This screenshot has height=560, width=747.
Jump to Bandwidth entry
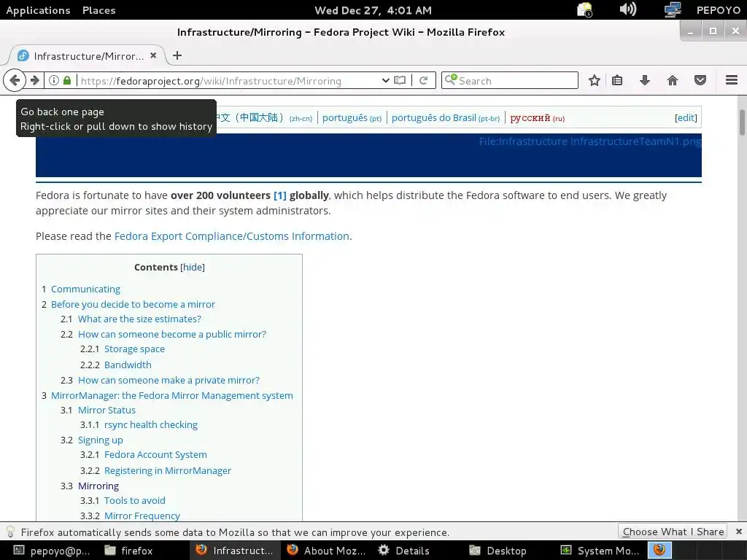pos(128,365)
